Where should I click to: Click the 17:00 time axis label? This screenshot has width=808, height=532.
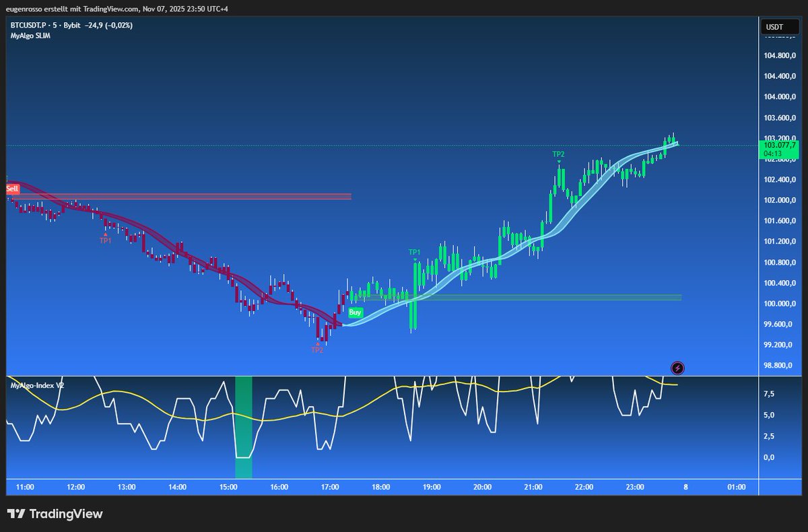pos(330,487)
